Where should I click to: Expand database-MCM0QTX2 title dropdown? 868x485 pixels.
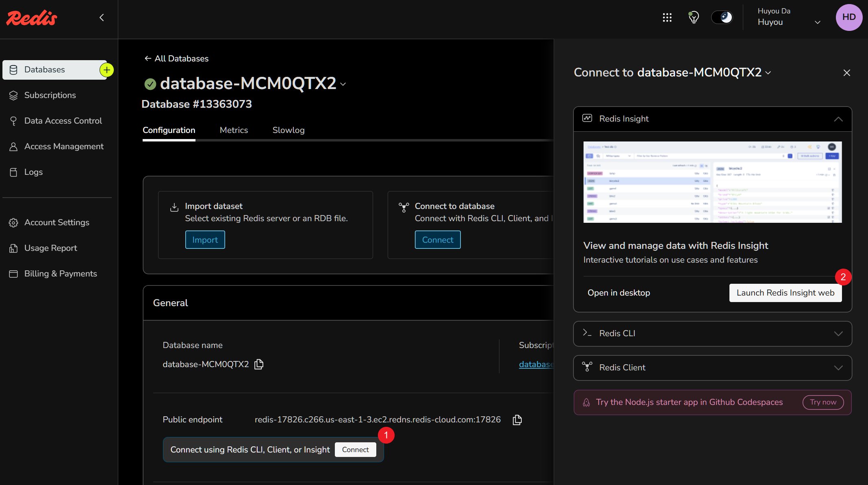343,84
